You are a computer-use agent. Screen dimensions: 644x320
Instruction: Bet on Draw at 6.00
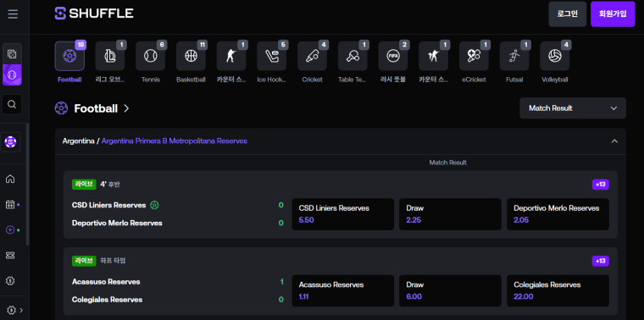click(x=450, y=291)
